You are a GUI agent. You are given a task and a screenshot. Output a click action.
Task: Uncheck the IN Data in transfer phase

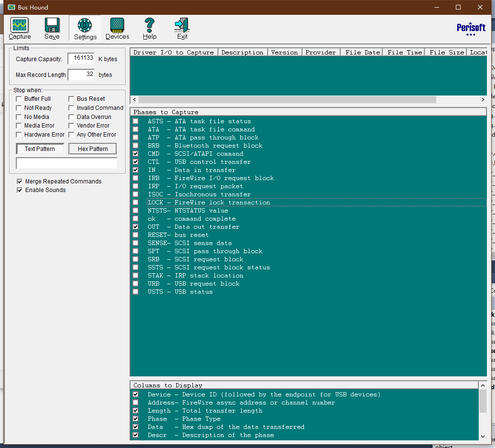[x=136, y=170]
